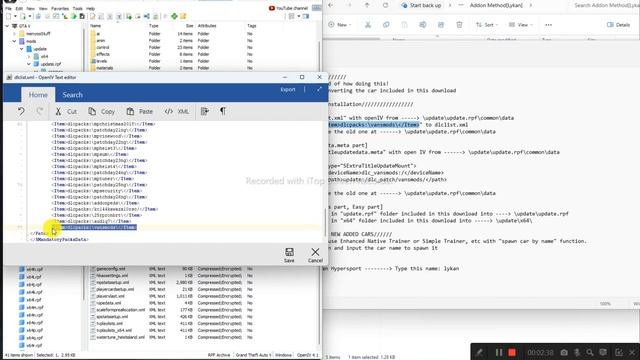Click the XML formatting button

(x=176, y=111)
